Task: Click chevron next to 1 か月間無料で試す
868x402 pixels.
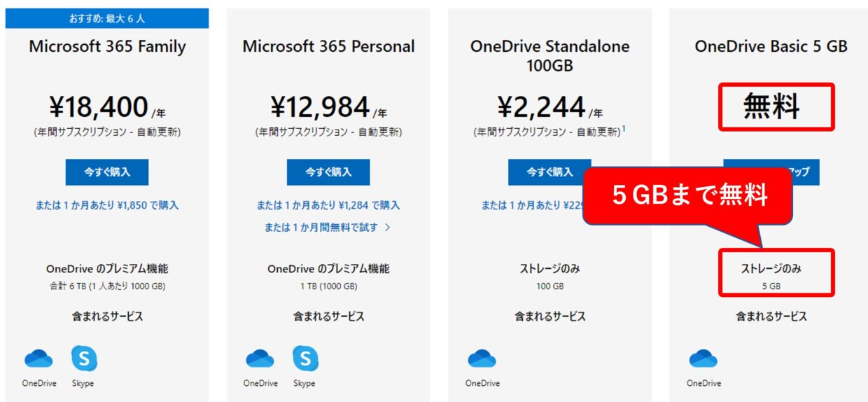Action: (387, 227)
